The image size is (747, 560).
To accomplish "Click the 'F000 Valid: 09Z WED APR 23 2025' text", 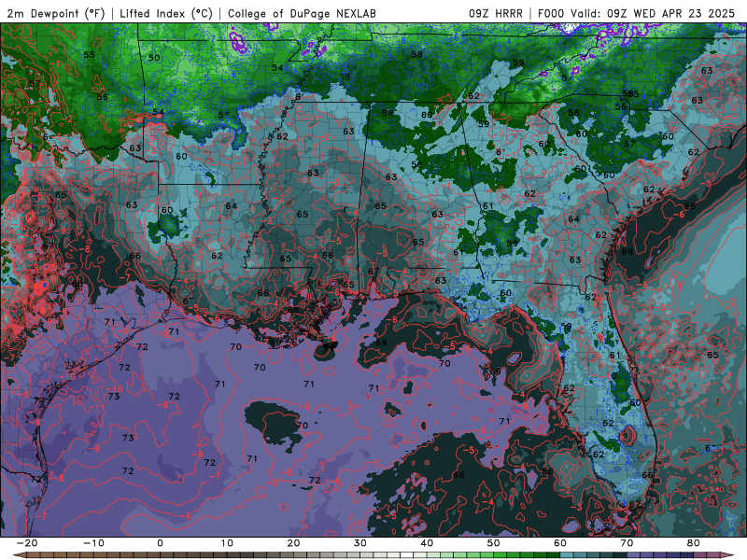I will pos(636,13).
